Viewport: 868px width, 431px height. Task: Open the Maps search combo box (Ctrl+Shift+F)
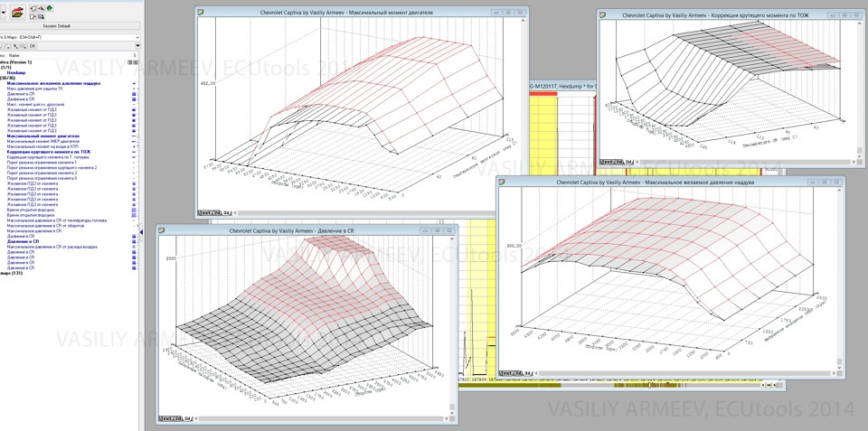click(70, 37)
